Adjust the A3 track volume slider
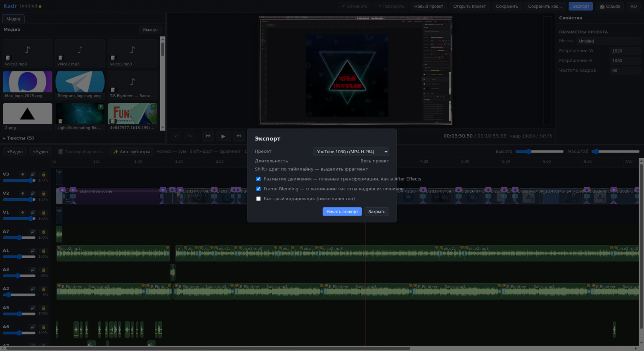 (19, 276)
